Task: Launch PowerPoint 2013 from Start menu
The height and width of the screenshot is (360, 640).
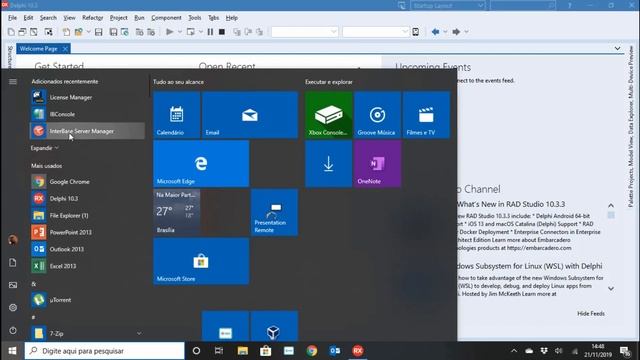Action: point(87,232)
